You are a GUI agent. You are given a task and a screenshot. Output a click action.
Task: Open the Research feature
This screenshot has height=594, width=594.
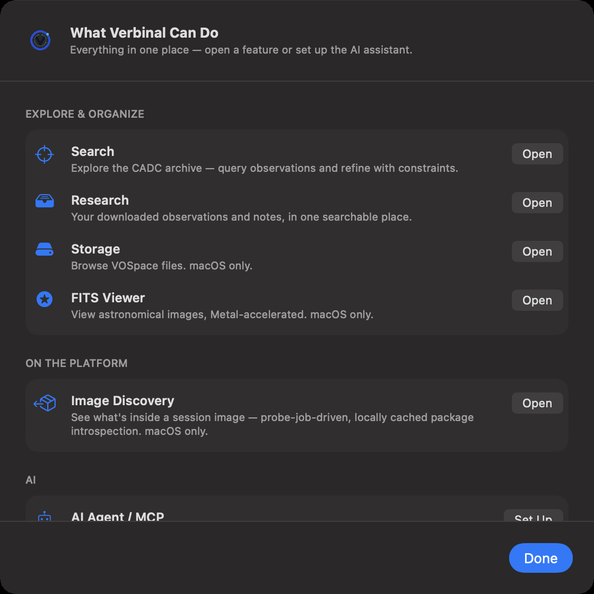(537, 203)
